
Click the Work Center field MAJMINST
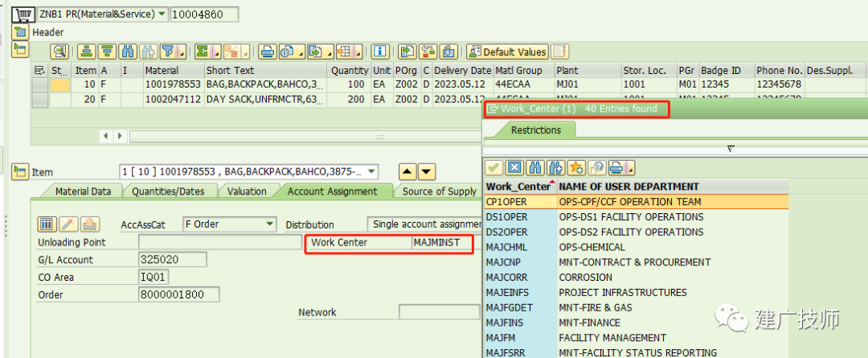tap(441, 243)
